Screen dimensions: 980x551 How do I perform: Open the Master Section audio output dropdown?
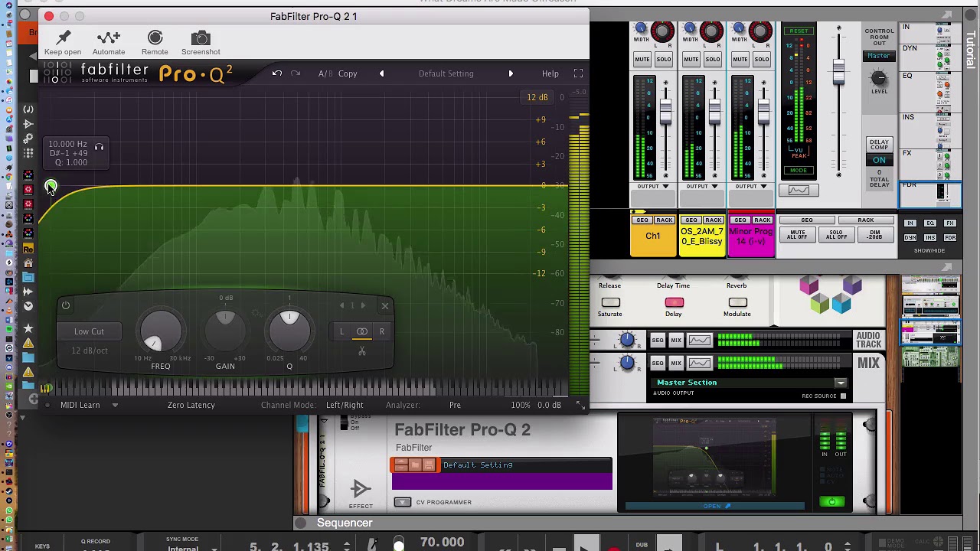tap(841, 383)
